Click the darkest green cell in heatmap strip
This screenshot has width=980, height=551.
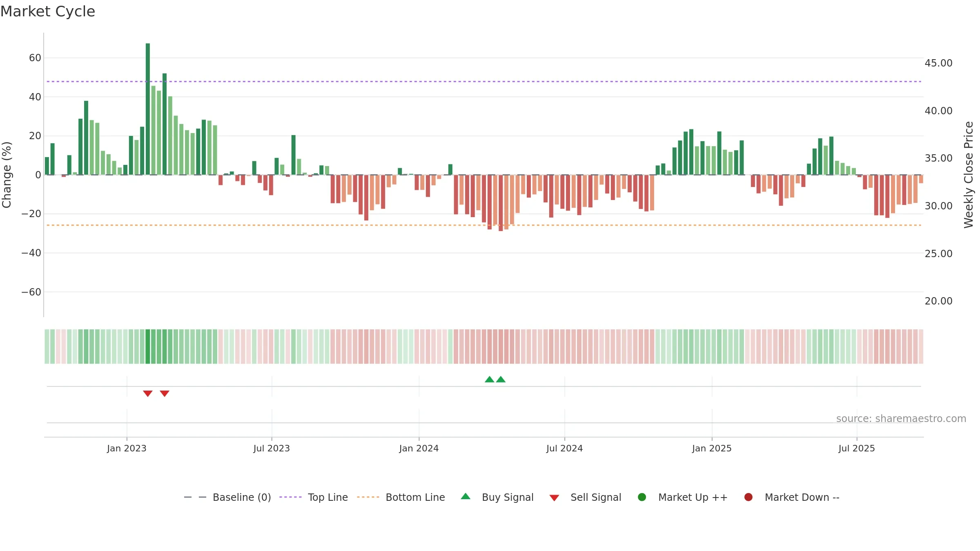(x=148, y=347)
